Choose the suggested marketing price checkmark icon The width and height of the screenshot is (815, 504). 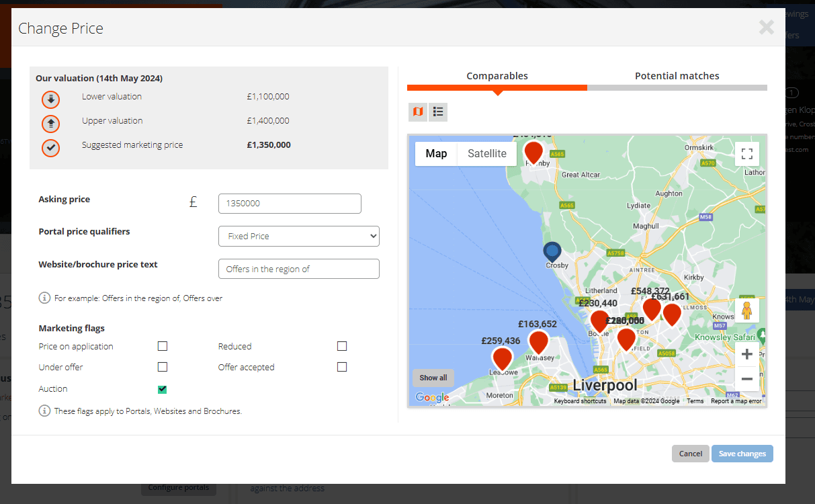pyautogui.click(x=51, y=148)
